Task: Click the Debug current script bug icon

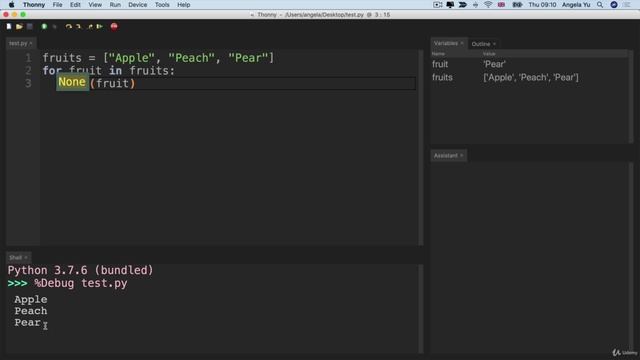Action: (55, 27)
